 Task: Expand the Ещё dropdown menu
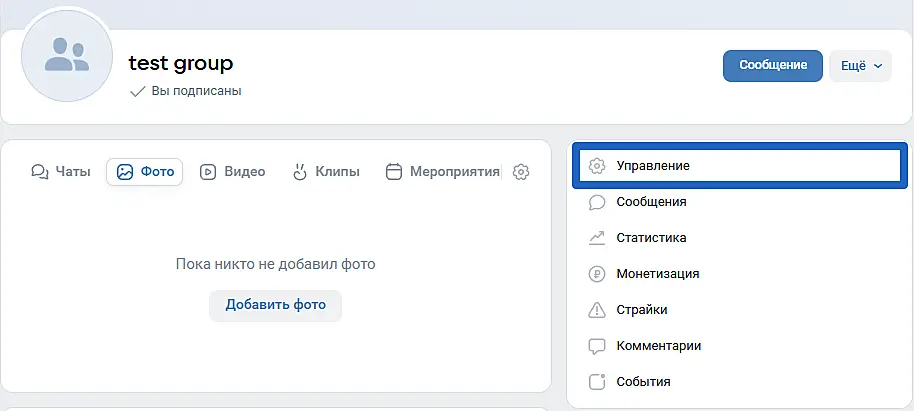point(860,66)
